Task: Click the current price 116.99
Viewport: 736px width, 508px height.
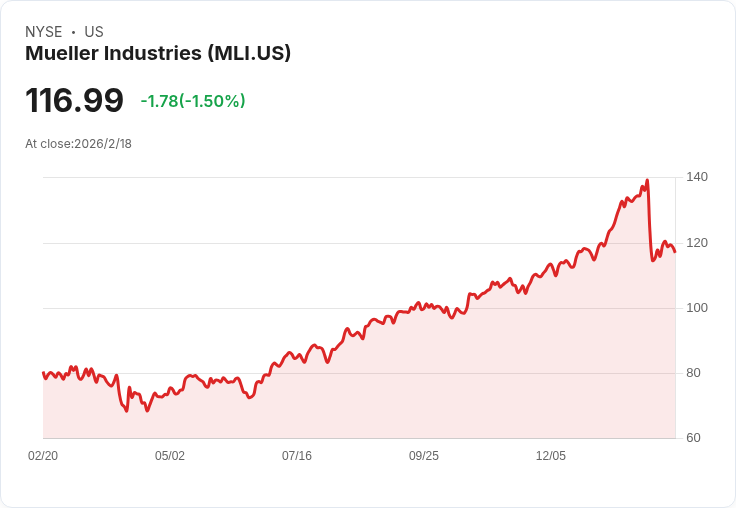Action: click(74, 101)
